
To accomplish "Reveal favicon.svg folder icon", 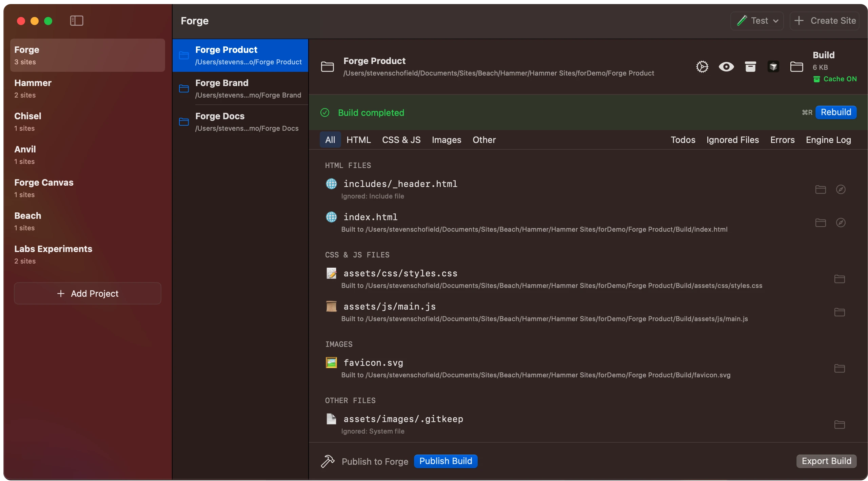I will click(839, 368).
